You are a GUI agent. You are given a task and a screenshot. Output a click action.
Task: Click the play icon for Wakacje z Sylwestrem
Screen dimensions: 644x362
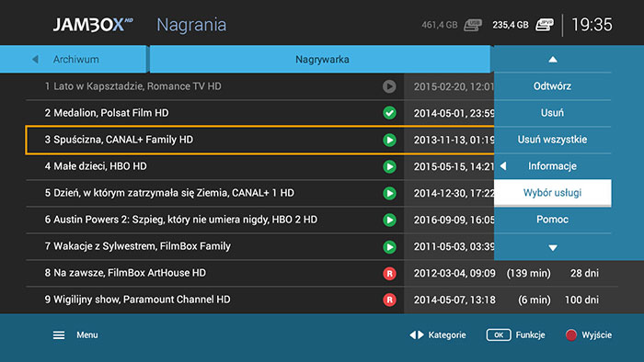click(389, 247)
